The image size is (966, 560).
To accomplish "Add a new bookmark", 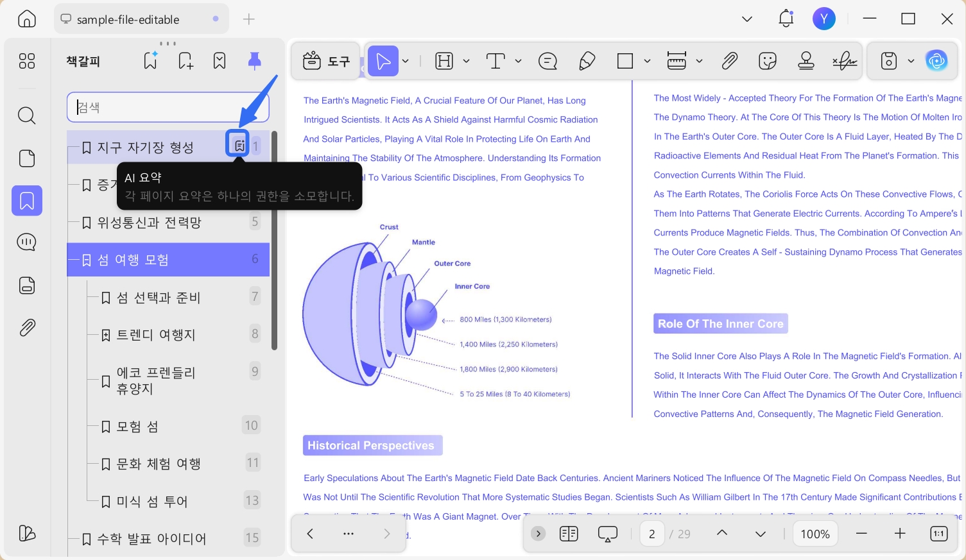I will click(x=185, y=61).
